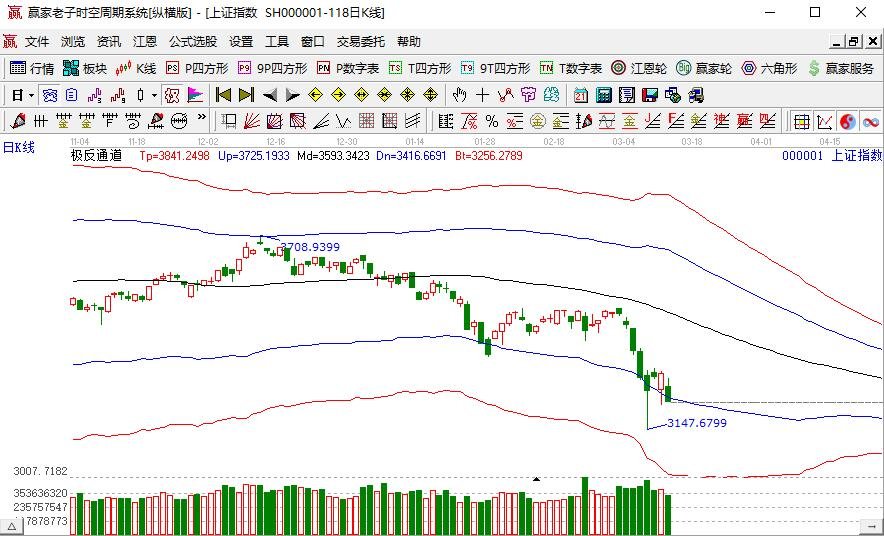Click the Tp=3841.2498 value
Screen dimensions: 884x536
point(174,156)
